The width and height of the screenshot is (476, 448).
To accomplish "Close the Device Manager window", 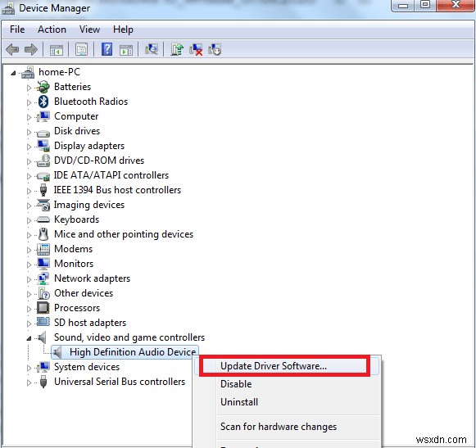I will click(x=455, y=5).
